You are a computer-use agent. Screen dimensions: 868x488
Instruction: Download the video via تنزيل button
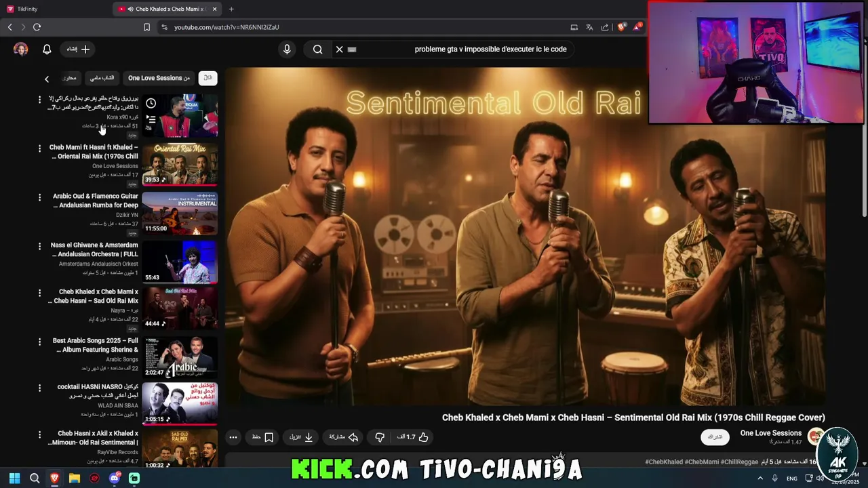(x=302, y=437)
